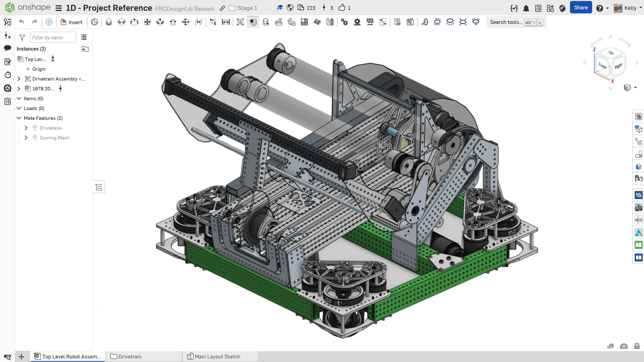Viewport: 644px width, 362px height.
Task: Click the blue Share button
Action: tap(581, 8)
